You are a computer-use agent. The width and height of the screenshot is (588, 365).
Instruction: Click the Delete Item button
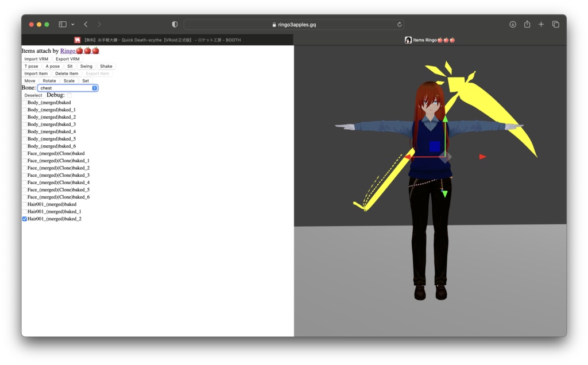click(67, 73)
